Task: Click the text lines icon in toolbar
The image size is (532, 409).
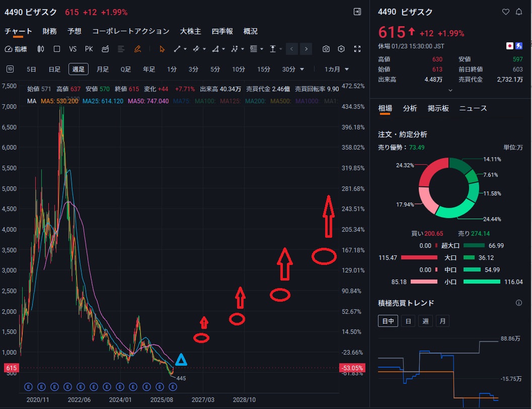Action: tap(121, 49)
